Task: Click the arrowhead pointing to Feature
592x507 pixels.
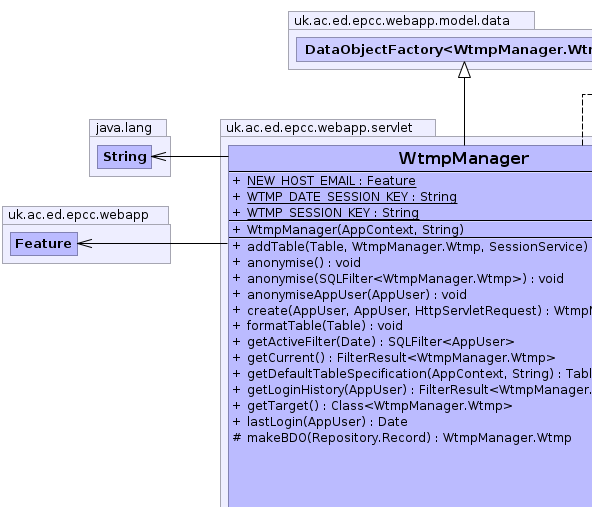Action: pyautogui.click(x=85, y=243)
